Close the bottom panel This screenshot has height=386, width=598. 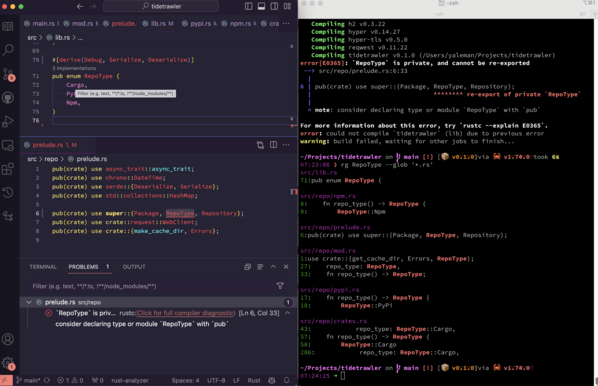(286, 267)
